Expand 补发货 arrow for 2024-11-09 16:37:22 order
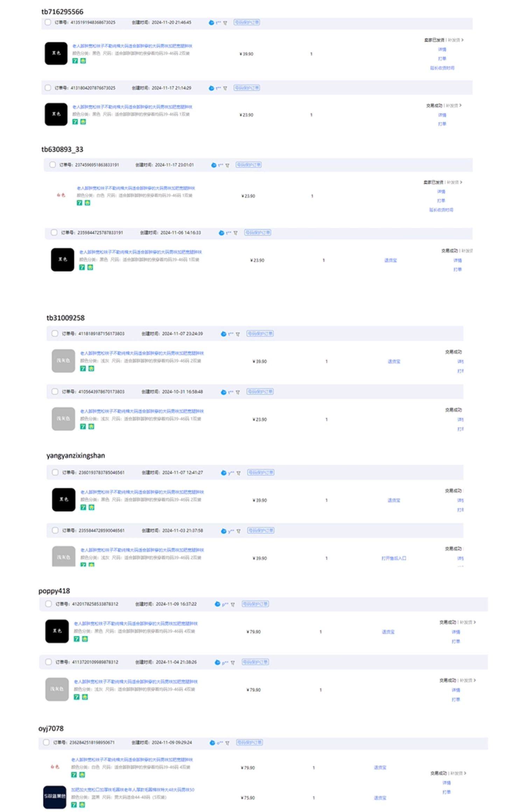 [474, 622]
